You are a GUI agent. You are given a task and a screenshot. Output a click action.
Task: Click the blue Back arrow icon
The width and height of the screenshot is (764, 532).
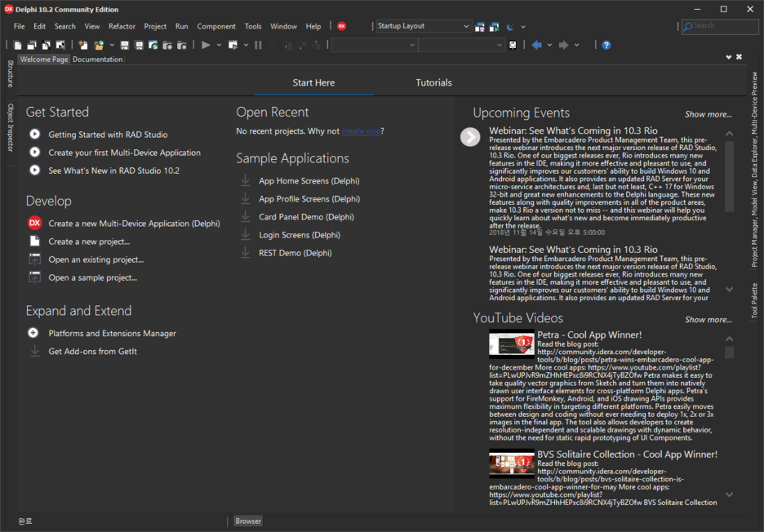(x=537, y=46)
